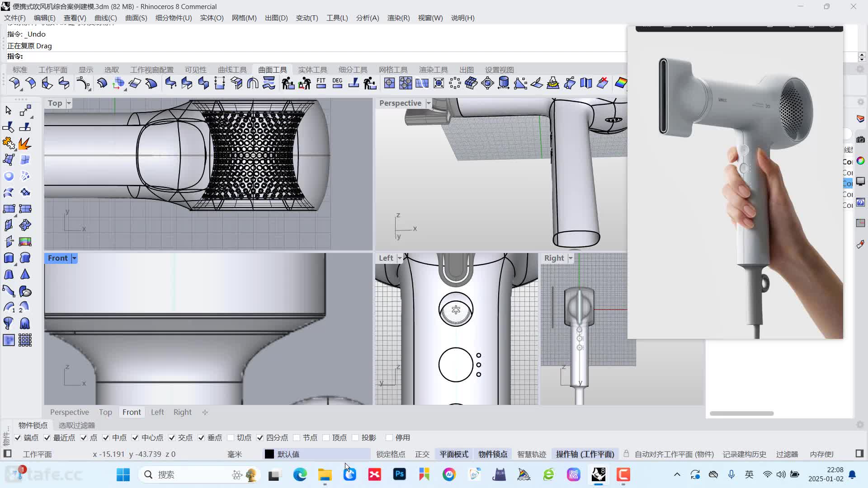Select the points tool next to pointer
The height and width of the screenshot is (488, 868).
[x=25, y=110]
